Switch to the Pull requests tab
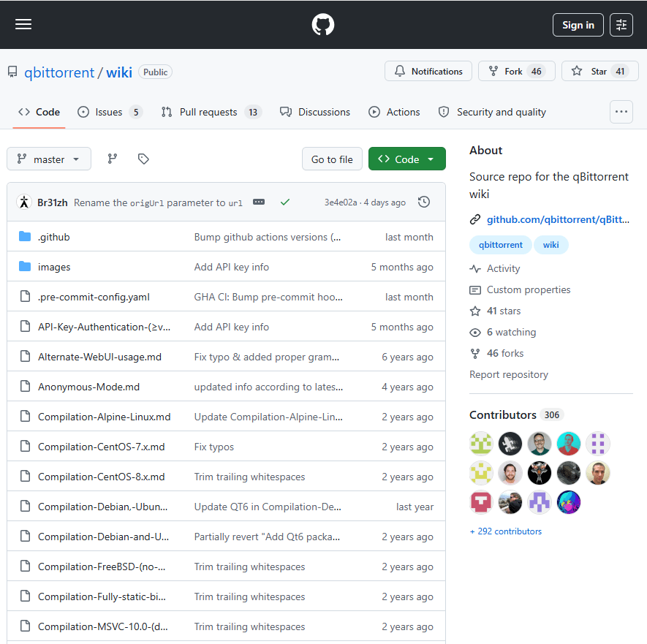This screenshot has width=647, height=644. click(x=211, y=113)
